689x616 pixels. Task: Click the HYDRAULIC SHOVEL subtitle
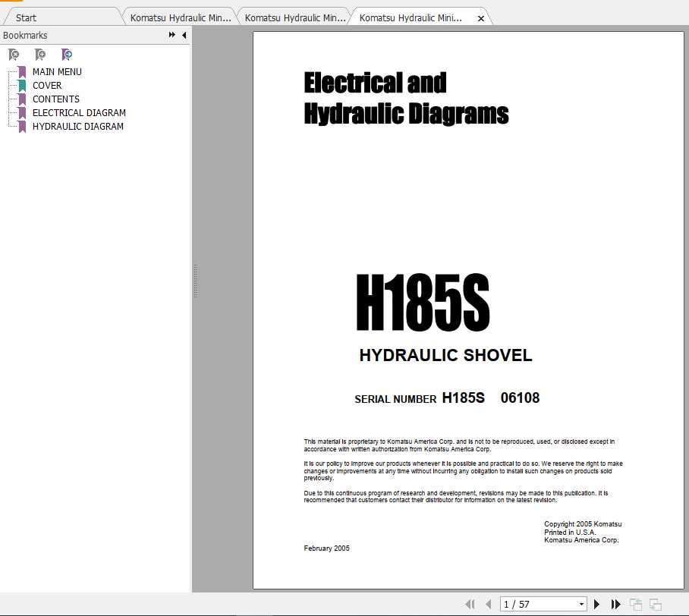pos(445,355)
